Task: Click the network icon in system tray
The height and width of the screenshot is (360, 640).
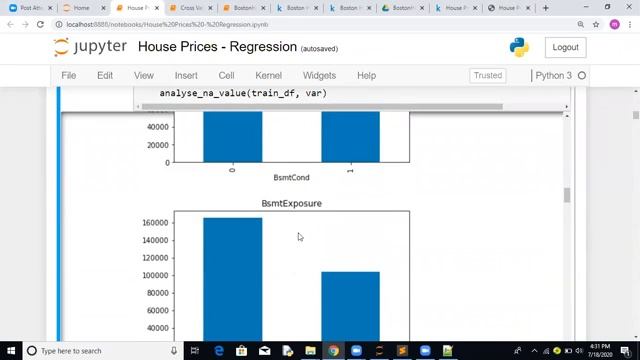Action: point(546,351)
